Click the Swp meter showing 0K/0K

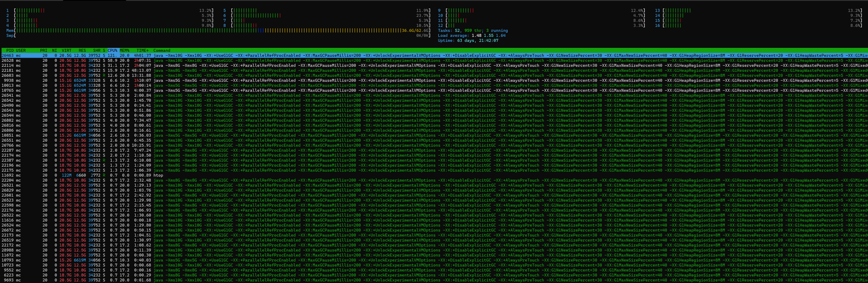tap(218, 36)
